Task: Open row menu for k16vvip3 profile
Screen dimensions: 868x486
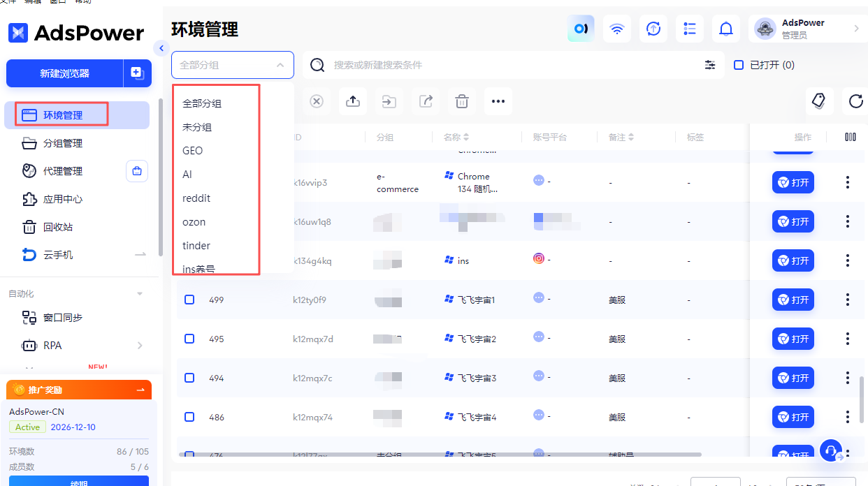Action: pos(848,182)
